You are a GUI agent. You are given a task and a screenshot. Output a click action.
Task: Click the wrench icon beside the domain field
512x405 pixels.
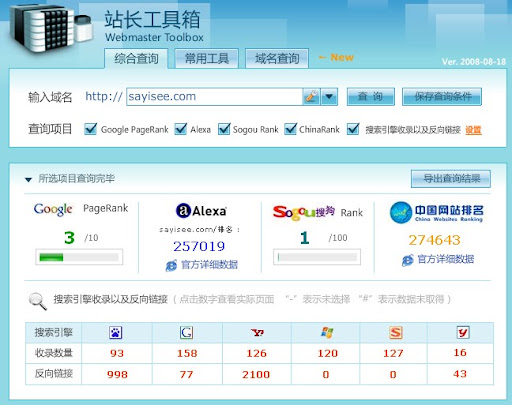[311, 97]
